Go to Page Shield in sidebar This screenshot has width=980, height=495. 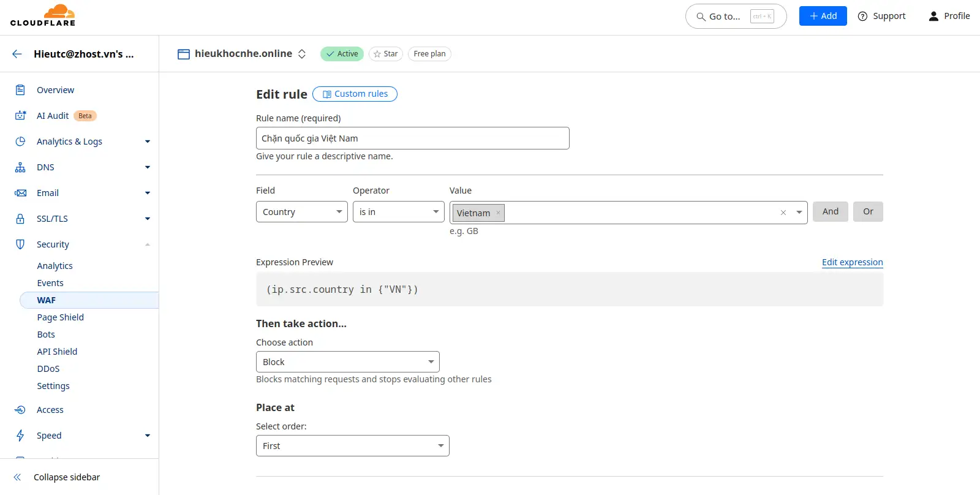pos(60,317)
